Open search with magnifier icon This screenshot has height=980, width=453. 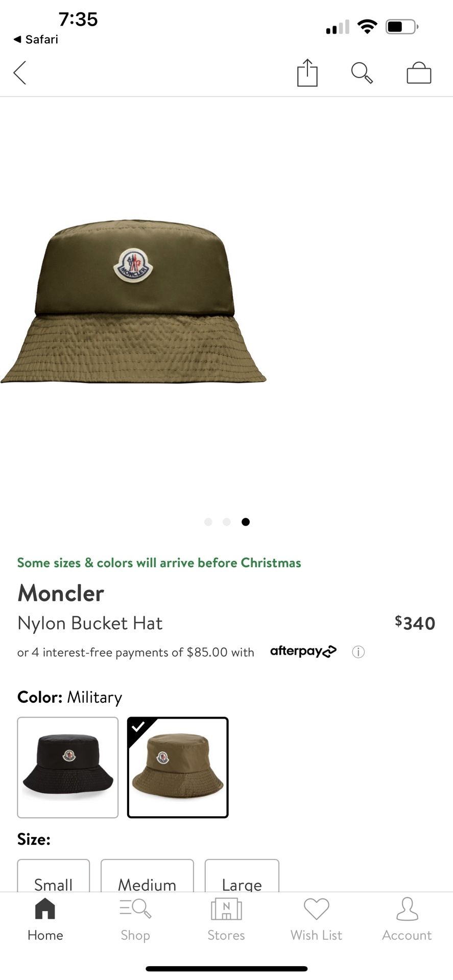362,73
